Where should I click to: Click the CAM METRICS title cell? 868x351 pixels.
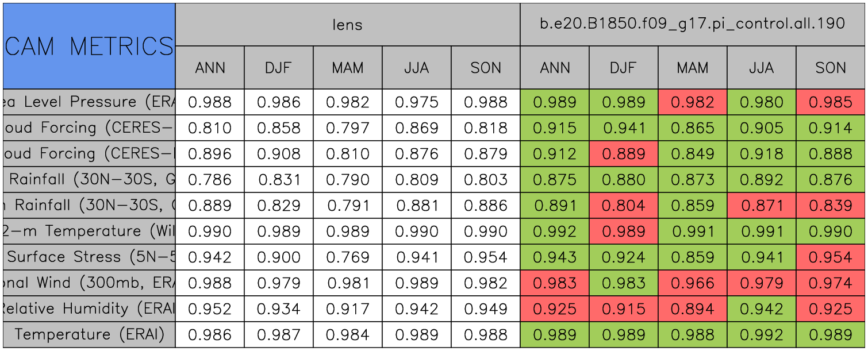pyautogui.click(x=89, y=46)
